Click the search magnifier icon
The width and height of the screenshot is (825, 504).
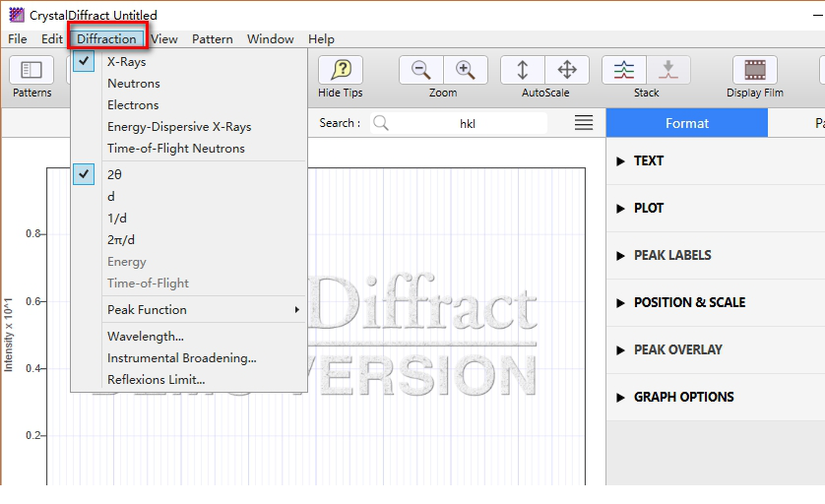[x=381, y=123]
